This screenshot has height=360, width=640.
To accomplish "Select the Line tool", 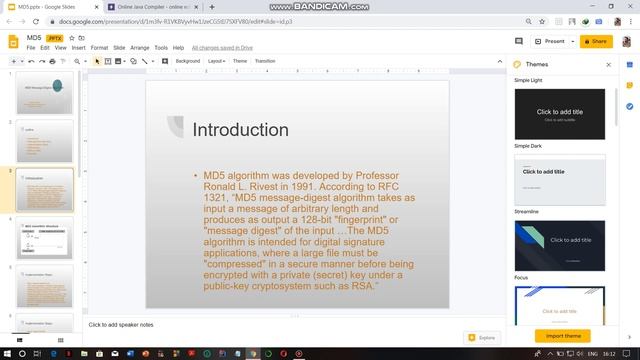I will point(144,61).
